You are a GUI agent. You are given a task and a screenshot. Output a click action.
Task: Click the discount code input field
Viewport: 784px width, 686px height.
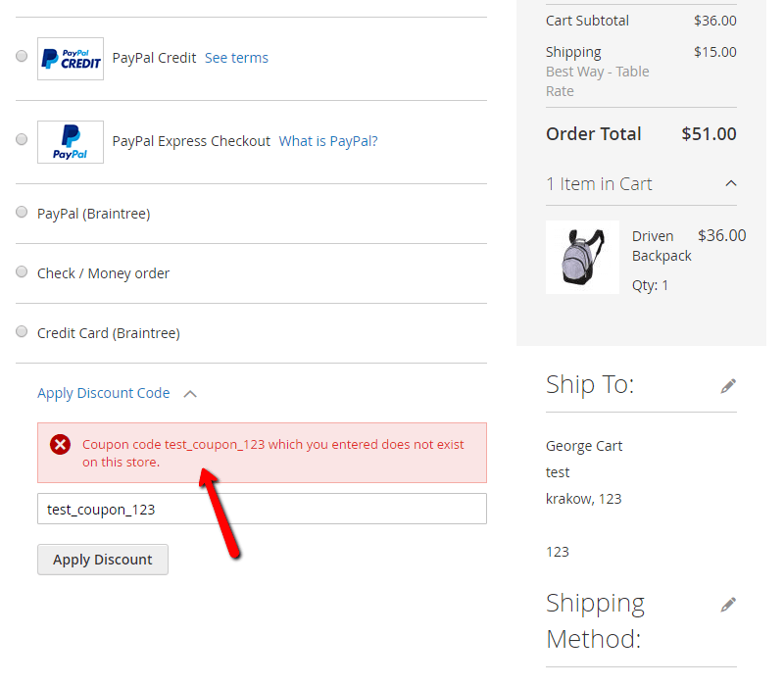pyautogui.click(x=262, y=509)
